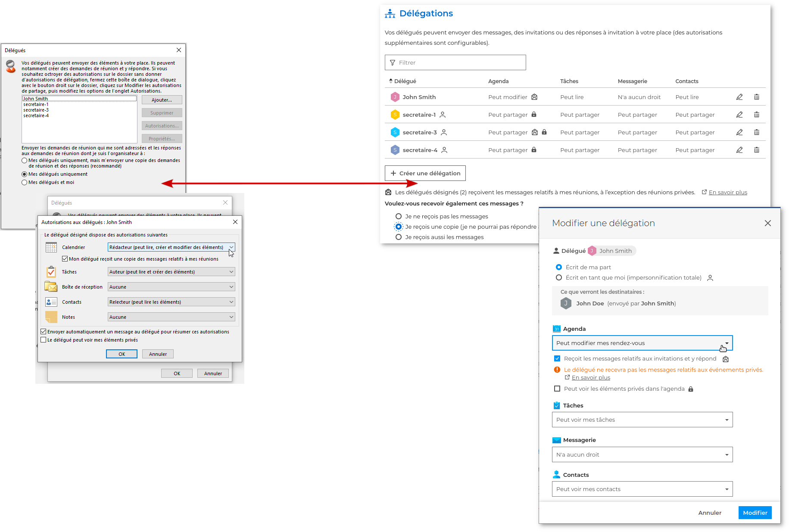Click the impersonation person icon beside secretaire-3

tap(444, 132)
